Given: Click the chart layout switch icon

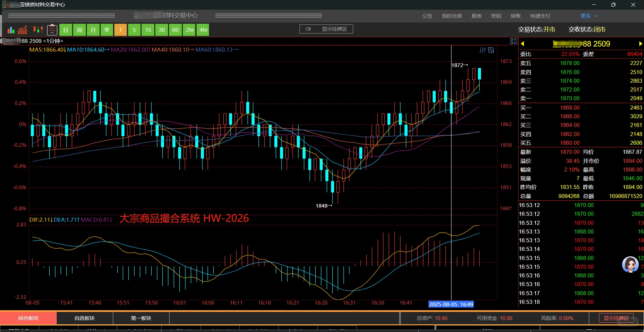Looking at the screenshot, I should 491,50.
